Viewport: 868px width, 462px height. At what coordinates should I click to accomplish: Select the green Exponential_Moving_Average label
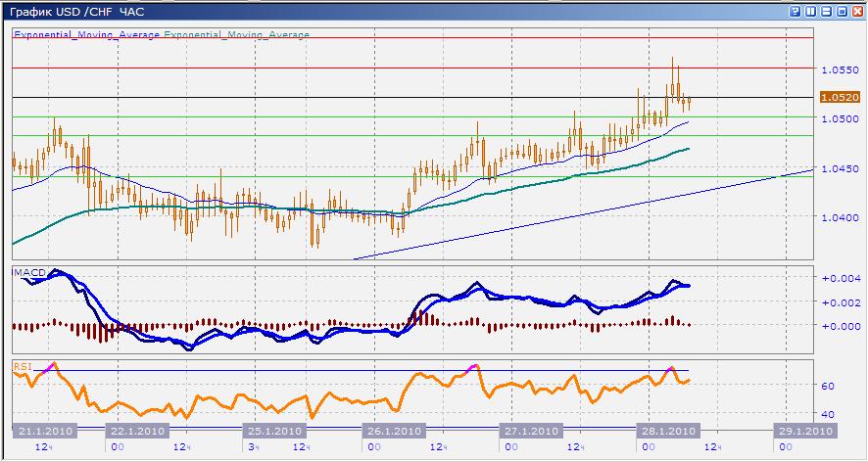click(236, 34)
